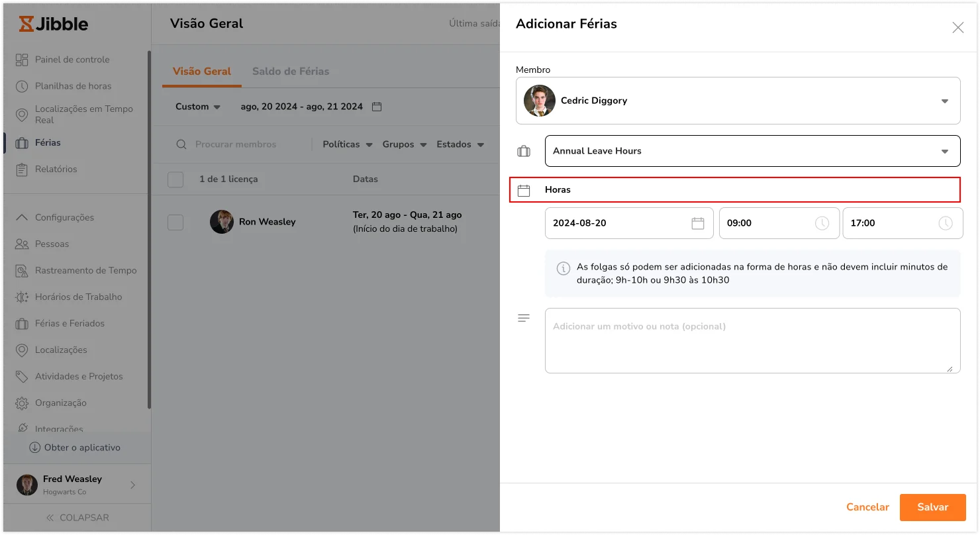
Task: Click the Férias e Feriados icon
Action: 22,323
